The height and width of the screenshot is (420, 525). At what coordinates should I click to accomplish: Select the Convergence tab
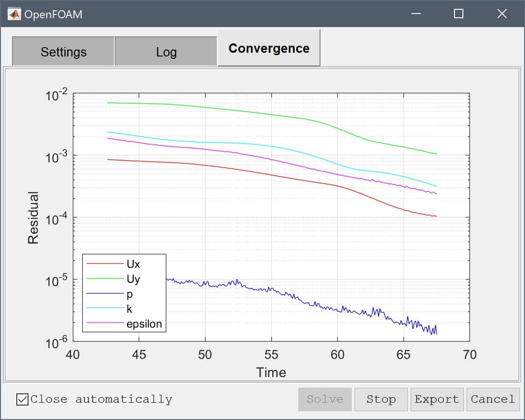(269, 48)
